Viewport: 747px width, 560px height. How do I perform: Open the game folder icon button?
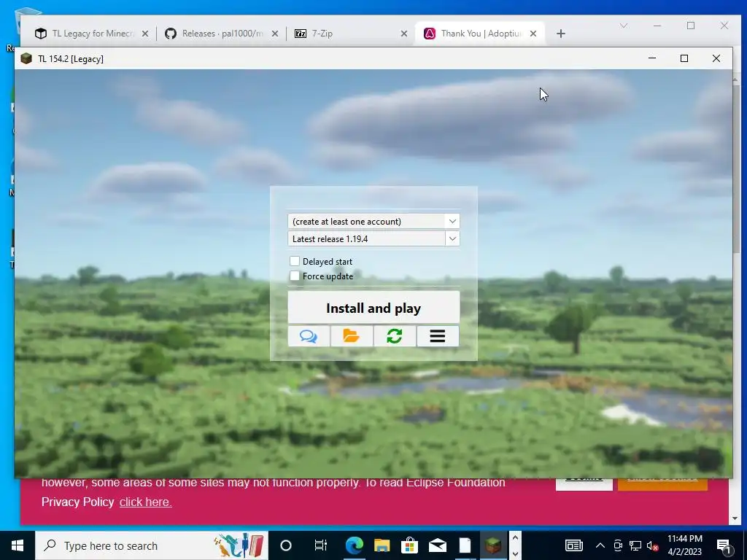coord(352,336)
